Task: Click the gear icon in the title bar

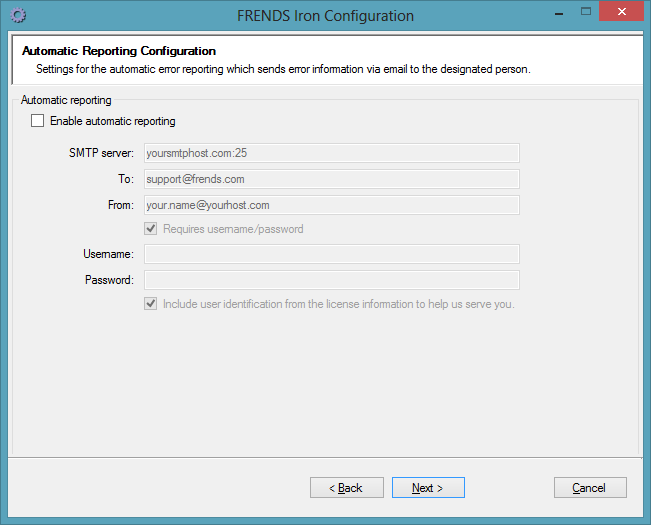Action: 18,15
